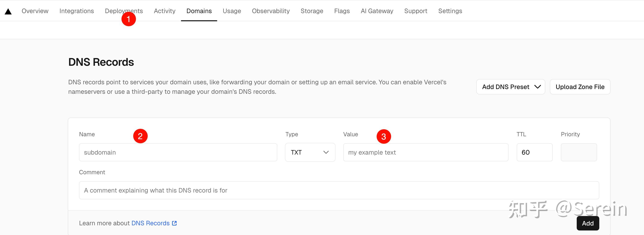Select the Domains tab
Viewport: 644px width, 235px height.
[199, 11]
